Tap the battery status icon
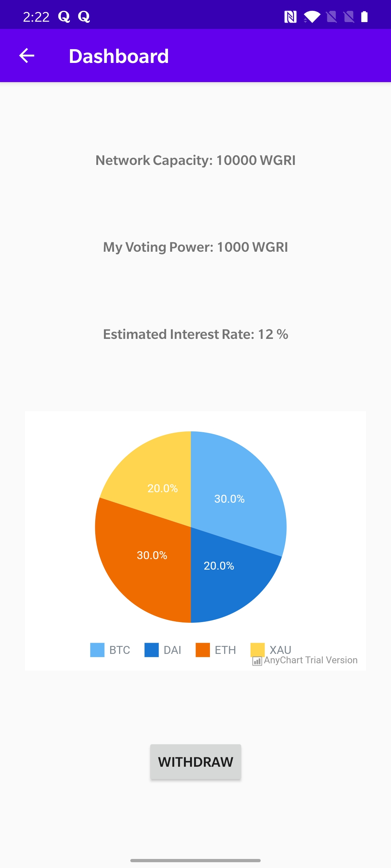 pyautogui.click(x=364, y=17)
